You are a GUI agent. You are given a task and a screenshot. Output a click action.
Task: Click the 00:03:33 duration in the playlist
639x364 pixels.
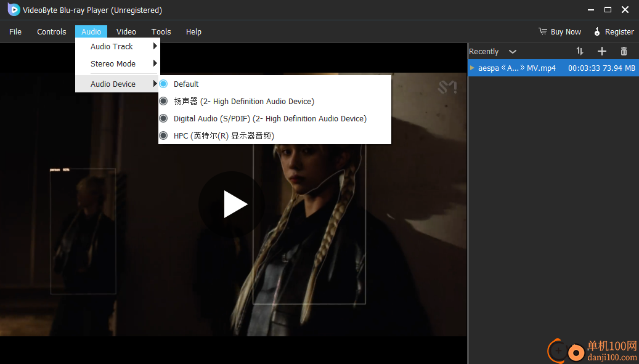[x=584, y=68]
